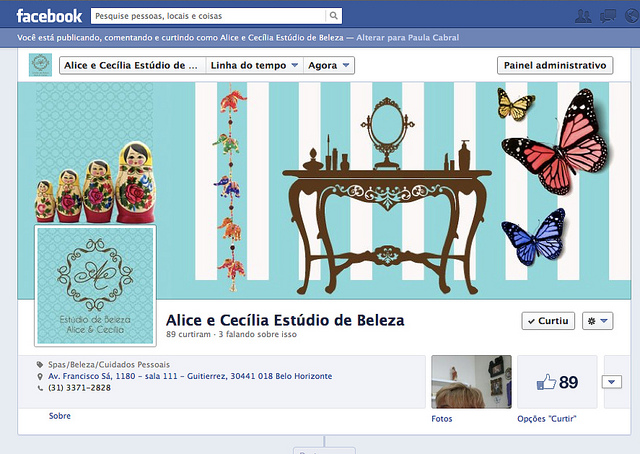Open the messages icon
Screen dimensions: 640x454
pyautogui.click(x=606, y=16)
